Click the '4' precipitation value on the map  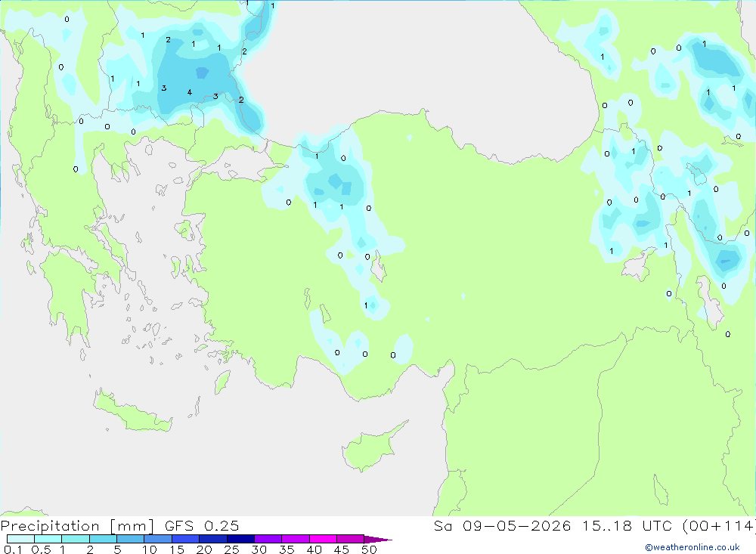(x=190, y=92)
